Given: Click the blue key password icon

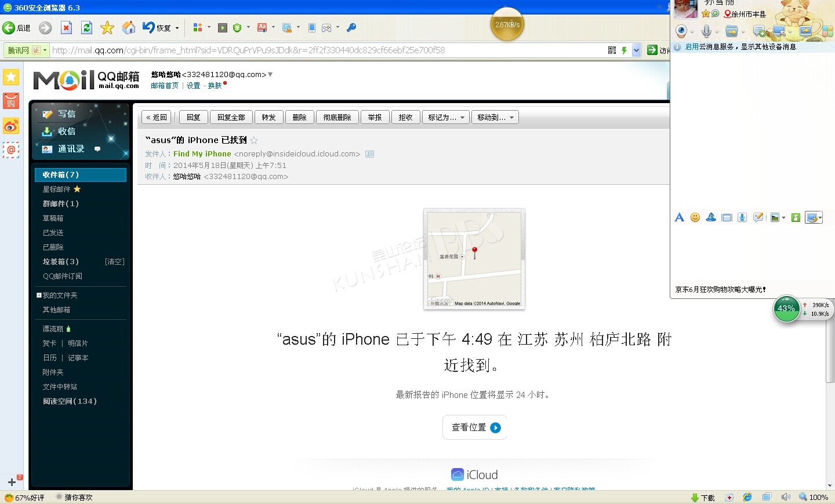Looking at the screenshot, I should click(x=351, y=28).
